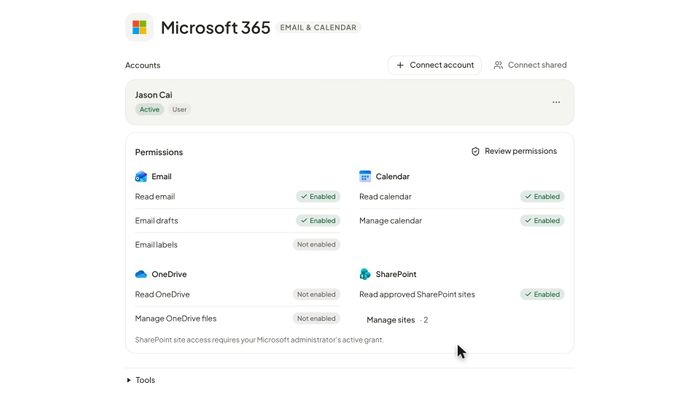This screenshot has height=394, width=700.
Task: Click Read approved SharePoint sites label
Action: (417, 294)
